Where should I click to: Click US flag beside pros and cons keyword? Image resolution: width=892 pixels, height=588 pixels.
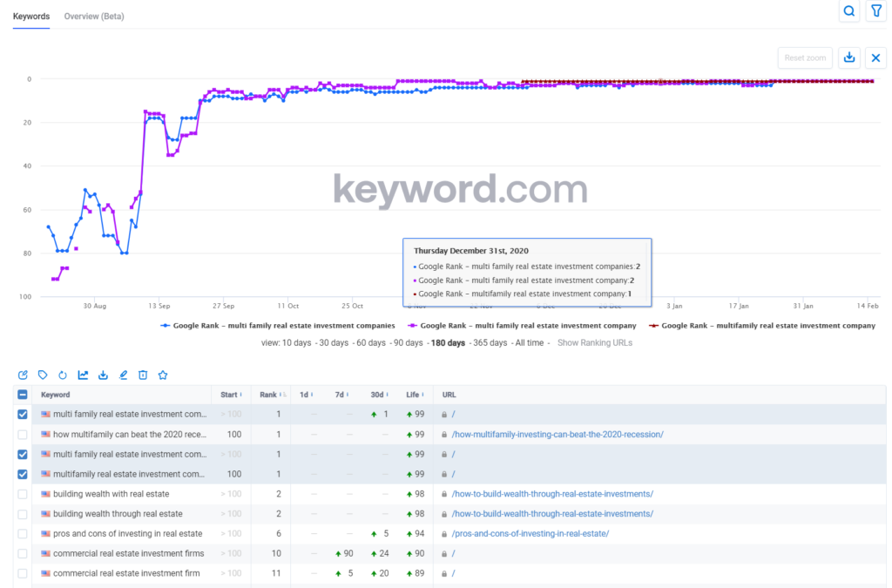coord(45,533)
